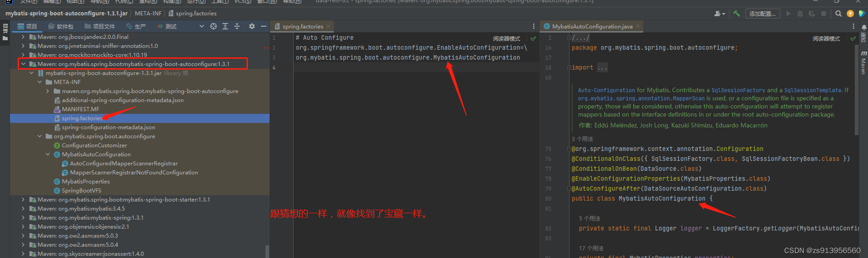Click the expand all icon in project panel
Screen dimensions: 868x258
pos(225,26)
